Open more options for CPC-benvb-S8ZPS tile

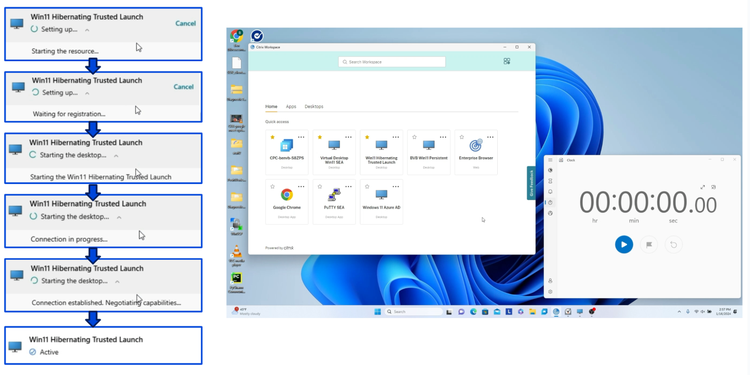point(301,137)
